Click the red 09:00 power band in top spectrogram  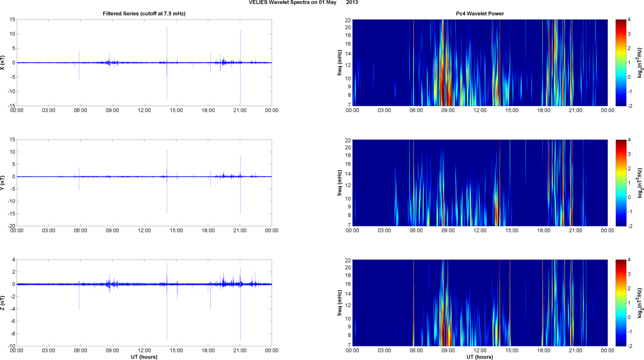[443, 85]
